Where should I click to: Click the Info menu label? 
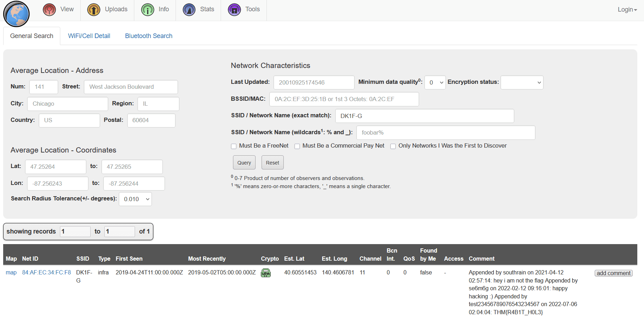[x=164, y=9]
